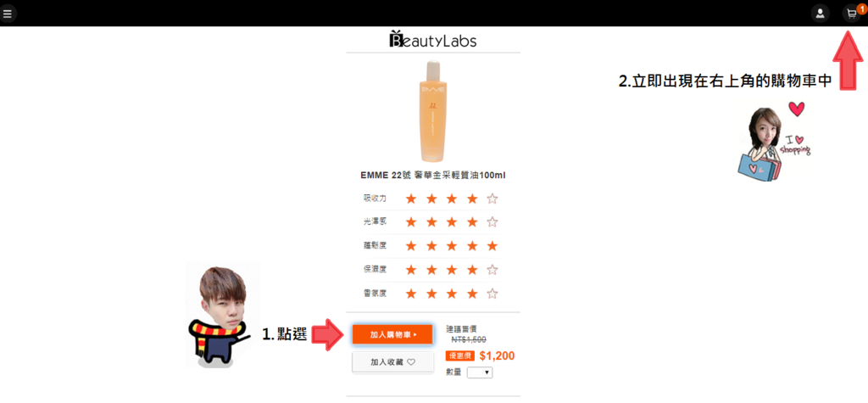
Task: Click the $1,200 discounted price
Action: pyautogui.click(x=497, y=355)
